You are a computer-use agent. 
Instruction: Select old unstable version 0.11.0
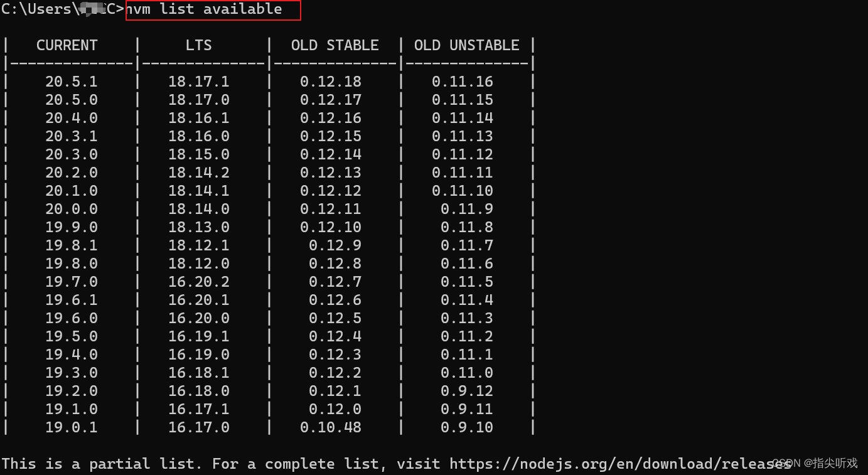[x=467, y=373]
